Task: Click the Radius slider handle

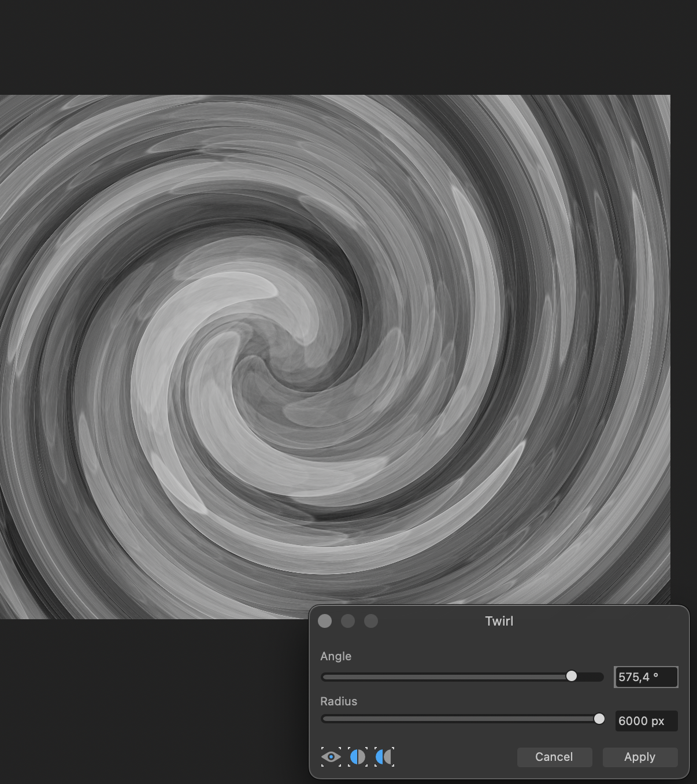Action: click(x=599, y=719)
